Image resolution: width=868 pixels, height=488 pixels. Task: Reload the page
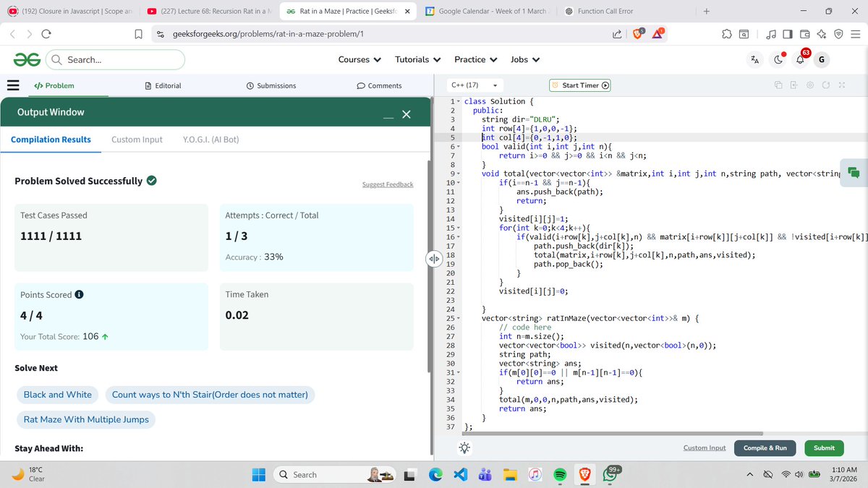(x=46, y=34)
